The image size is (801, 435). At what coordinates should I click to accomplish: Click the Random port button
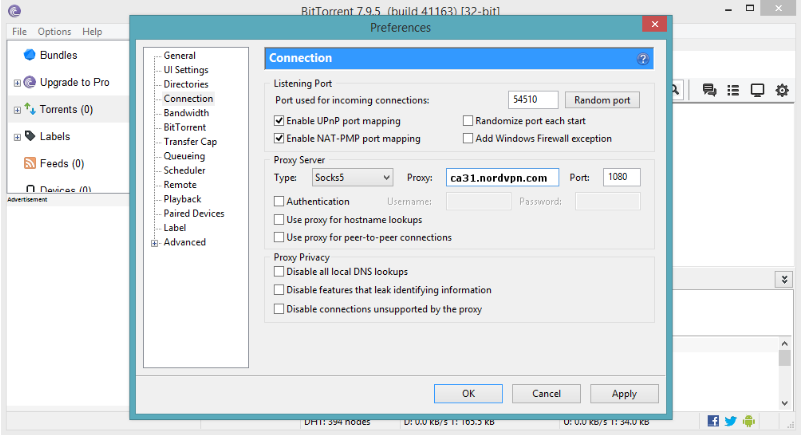(602, 100)
